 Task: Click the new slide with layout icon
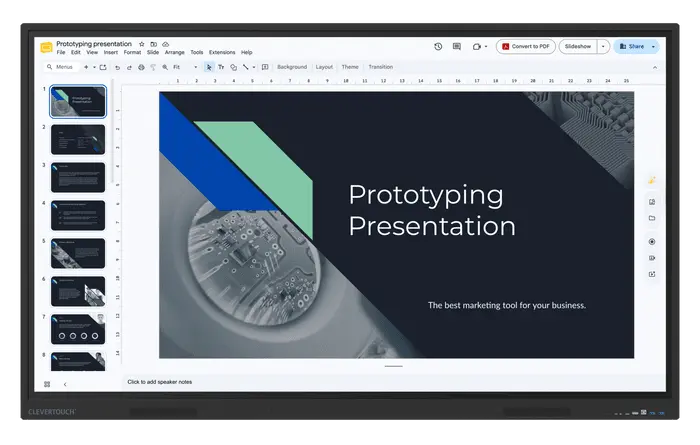pyautogui.click(x=103, y=67)
